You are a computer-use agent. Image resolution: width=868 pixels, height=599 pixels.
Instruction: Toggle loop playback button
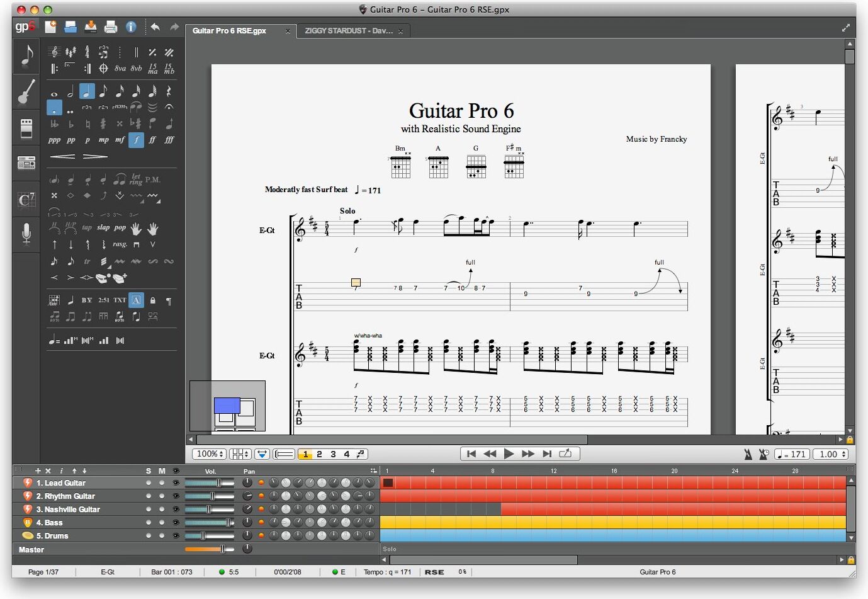click(x=565, y=454)
